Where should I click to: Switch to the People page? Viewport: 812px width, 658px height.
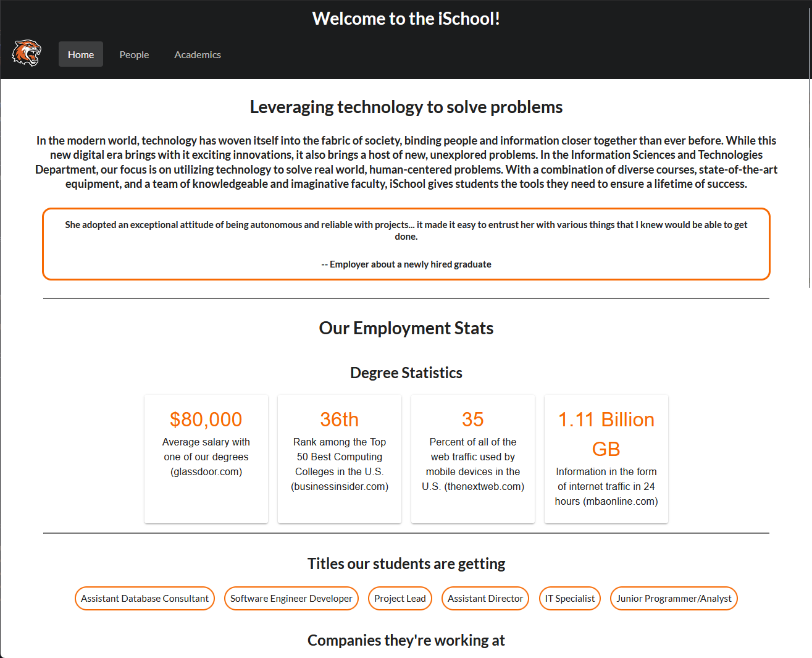(x=134, y=54)
